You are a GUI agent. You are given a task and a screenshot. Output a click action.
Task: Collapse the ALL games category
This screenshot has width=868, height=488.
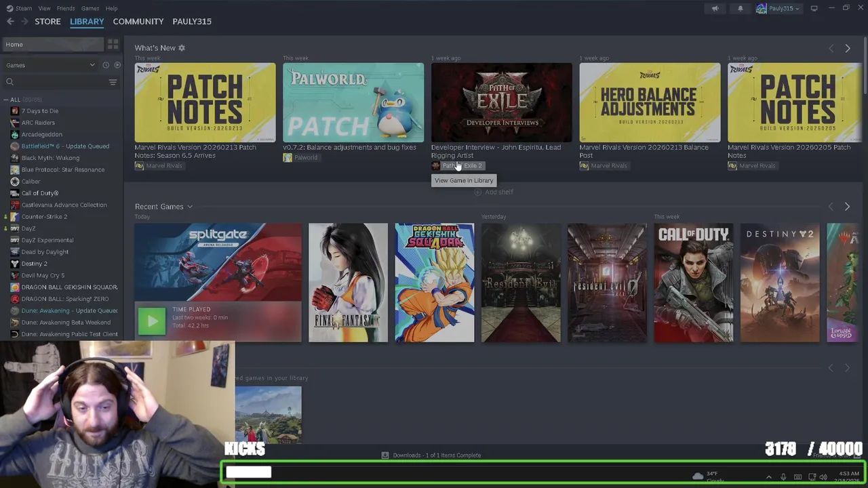tap(6, 100)
